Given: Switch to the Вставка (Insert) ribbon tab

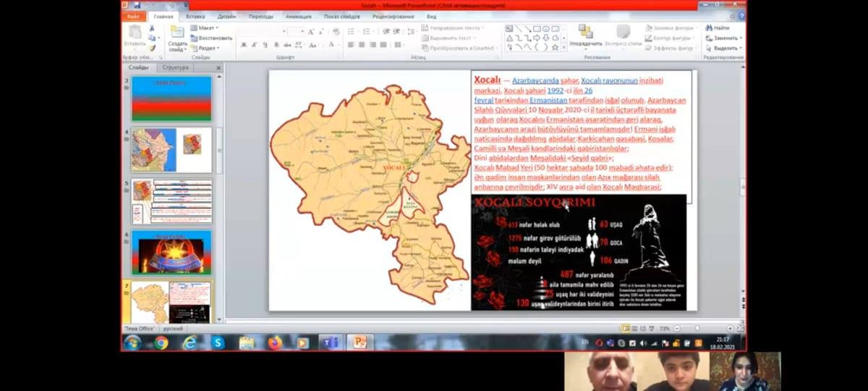Looking at the screenshot, I should pyautogui.click(x=195, y=16).
